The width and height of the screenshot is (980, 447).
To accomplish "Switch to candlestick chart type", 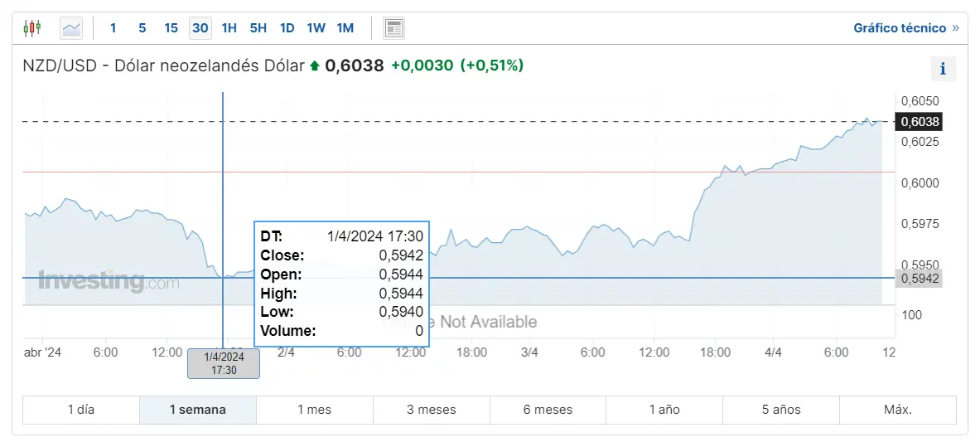I will 31,28.
